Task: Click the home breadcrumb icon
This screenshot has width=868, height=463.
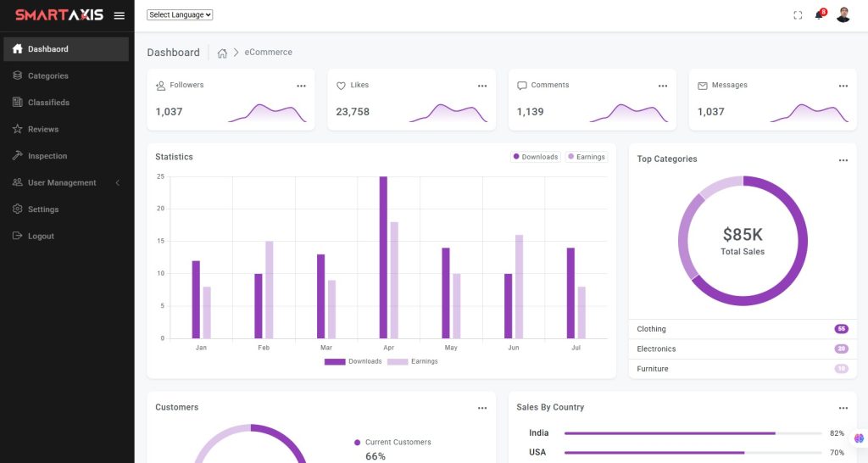Action: click(x=222, y=53)
